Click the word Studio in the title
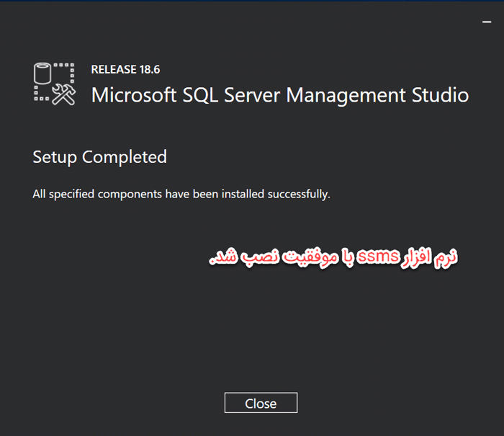Viewport: 504px width, 436px height. [x=440, y=95]
